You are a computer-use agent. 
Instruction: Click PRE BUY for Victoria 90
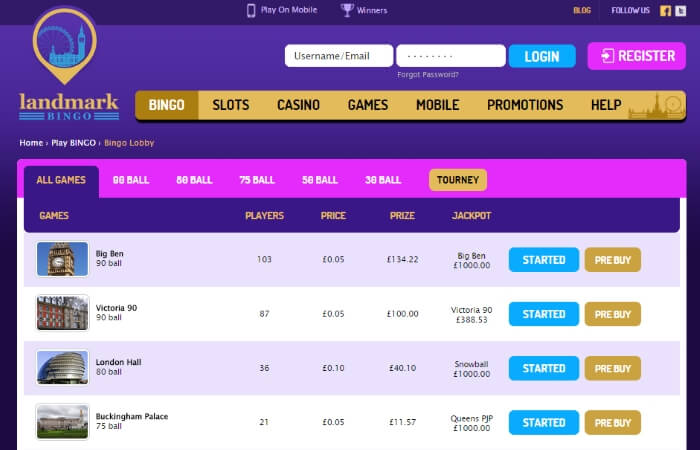click(612, 314)
